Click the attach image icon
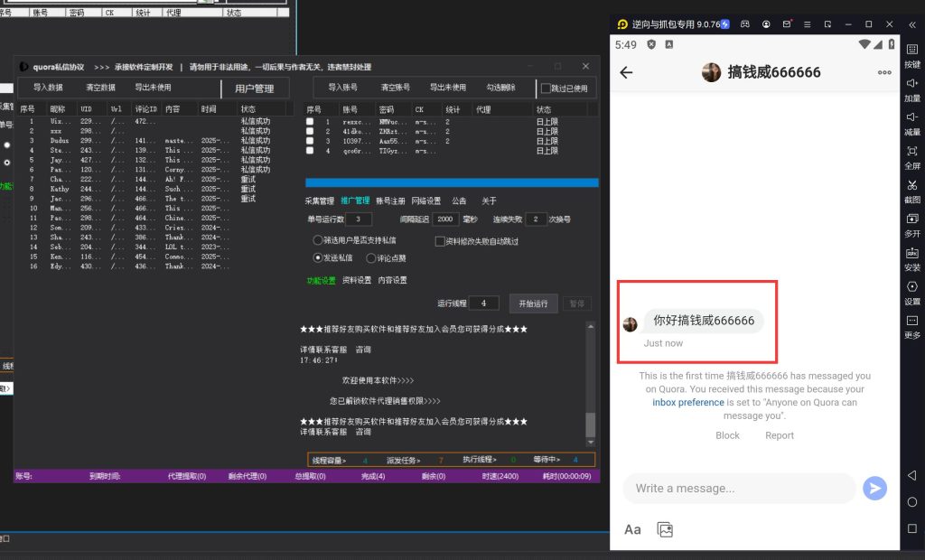The image size is (925, 560). tap(665, 530)
